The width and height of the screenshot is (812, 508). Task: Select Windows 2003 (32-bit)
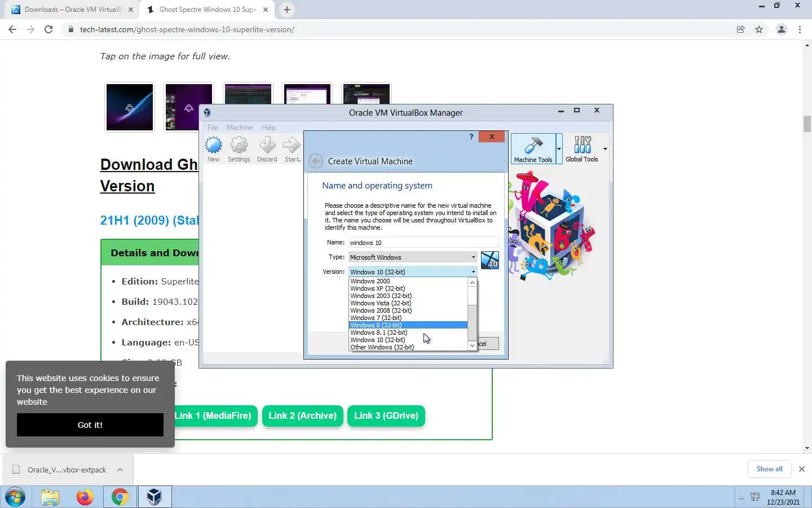(x=408, y=296)
